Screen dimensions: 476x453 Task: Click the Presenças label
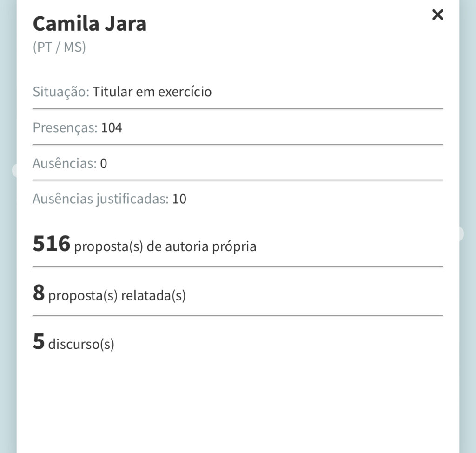[x=65, y=127]
